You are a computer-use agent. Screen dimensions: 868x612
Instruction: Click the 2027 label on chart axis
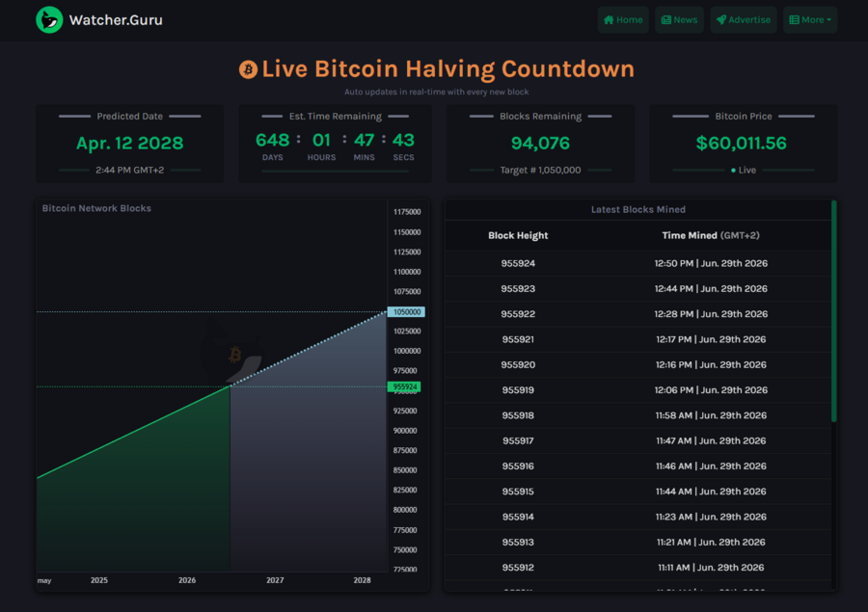coord(275,580)
